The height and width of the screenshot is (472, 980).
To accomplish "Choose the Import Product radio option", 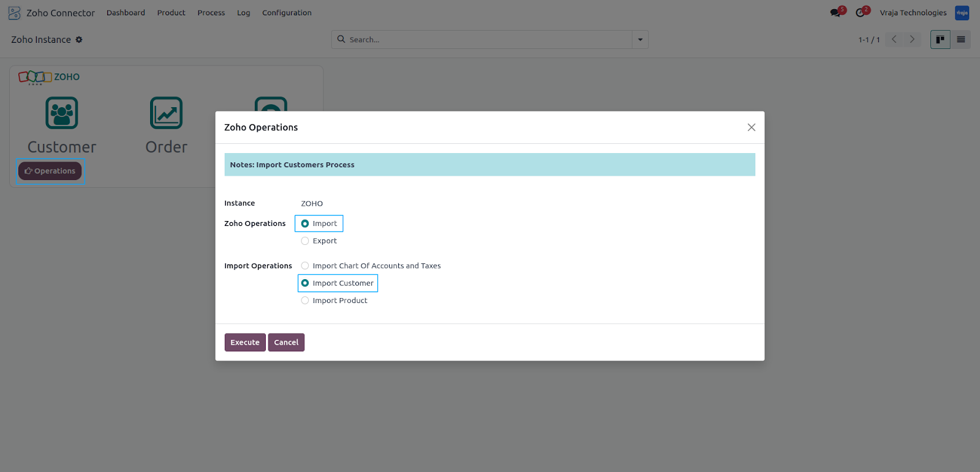I will click(x=305, y=301).
